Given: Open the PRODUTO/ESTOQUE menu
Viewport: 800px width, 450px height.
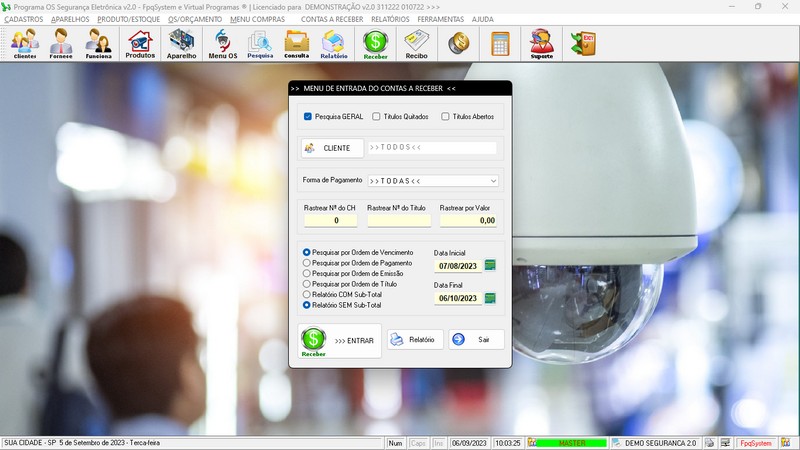Looking at the screenshot, I should click(129, 19).
